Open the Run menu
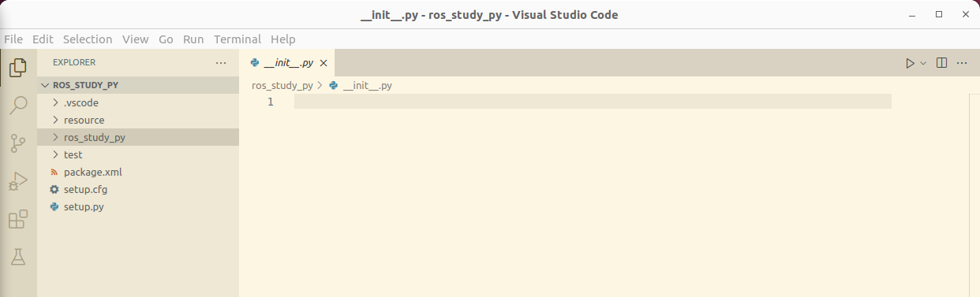The width and height of the screenshot is (980, 297). pos(193,39)
